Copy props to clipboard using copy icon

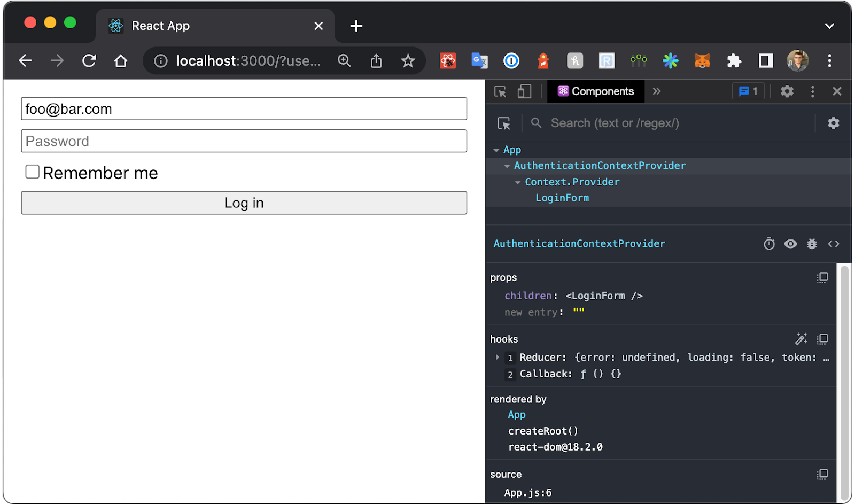pos(822,277)
